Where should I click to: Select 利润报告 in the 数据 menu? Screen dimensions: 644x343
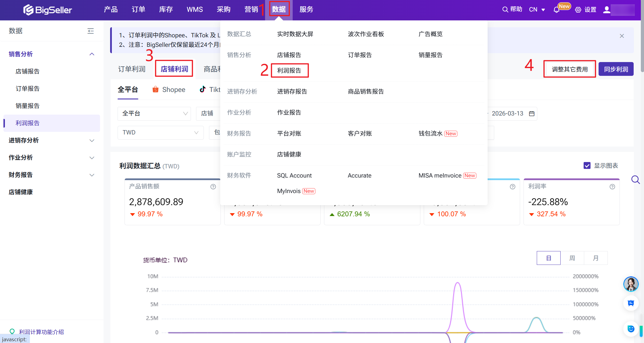pos(289,70)
